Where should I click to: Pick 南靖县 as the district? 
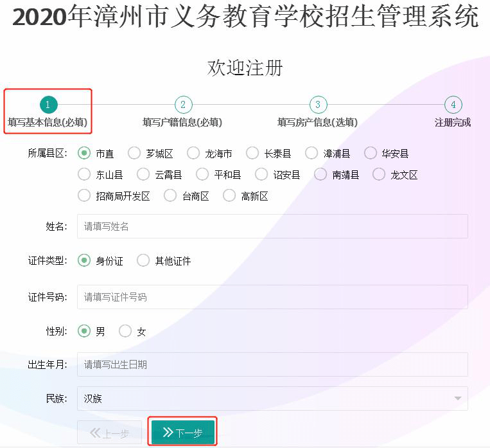point(320,175)
